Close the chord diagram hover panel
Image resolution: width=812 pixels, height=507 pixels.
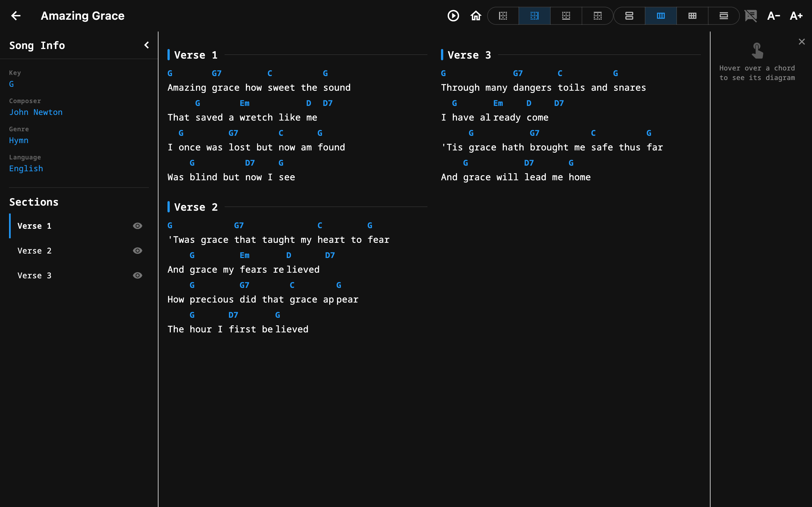coord(802,41)
